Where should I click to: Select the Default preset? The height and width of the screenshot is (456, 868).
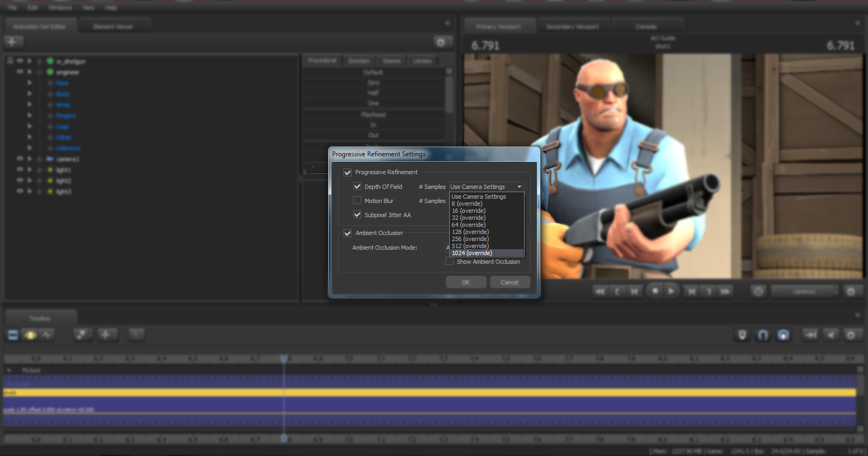pos(373,72)
